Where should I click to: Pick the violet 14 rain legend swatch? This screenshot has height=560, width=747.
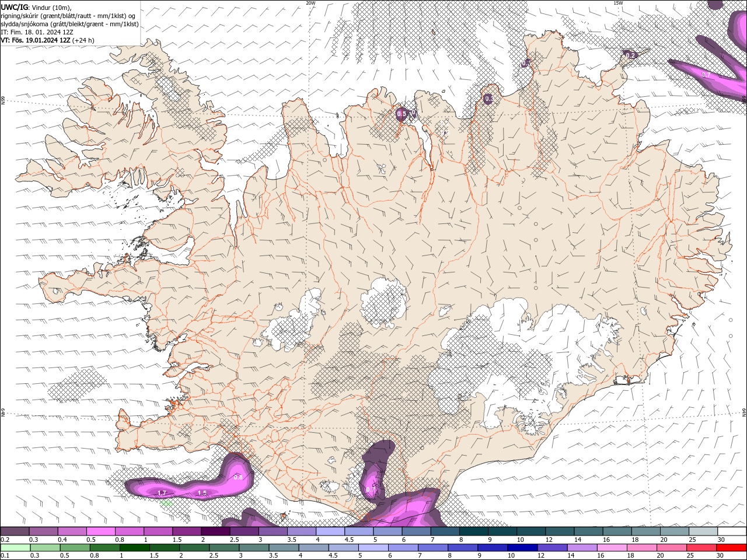(582, 548)
